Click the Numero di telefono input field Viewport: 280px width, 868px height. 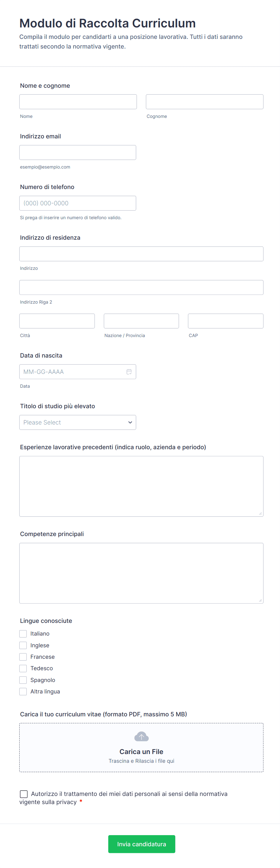point(78,203)
